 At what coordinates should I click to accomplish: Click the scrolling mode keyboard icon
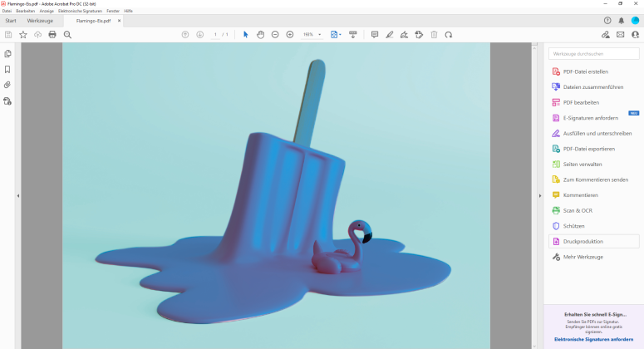[353, 35]
